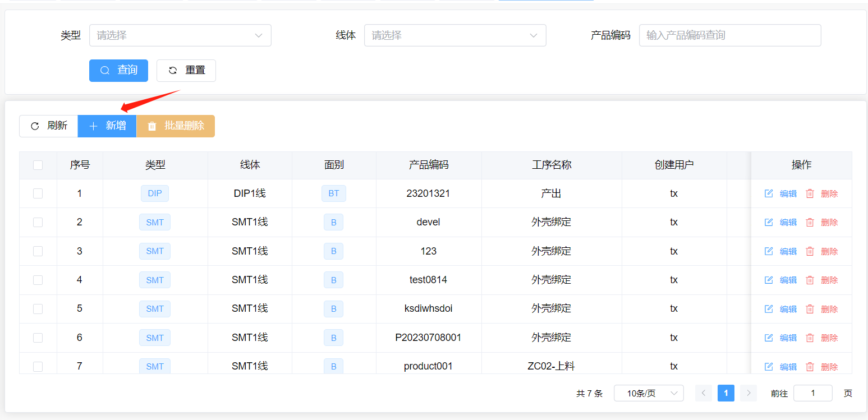
Task: Select the checkbox for row 5
Action: [38, 308]
